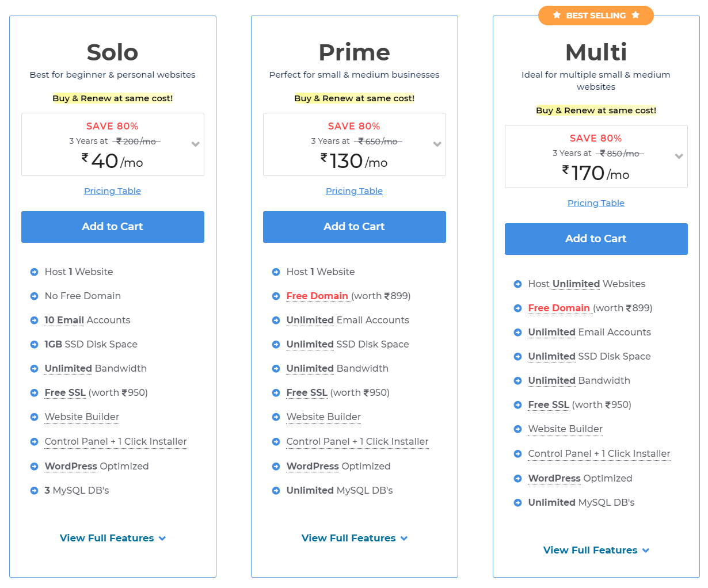Click the arrow icon beside Solo's 3 MySQL DB's
This screenshot has height=588, width=708.
[34, 491]
